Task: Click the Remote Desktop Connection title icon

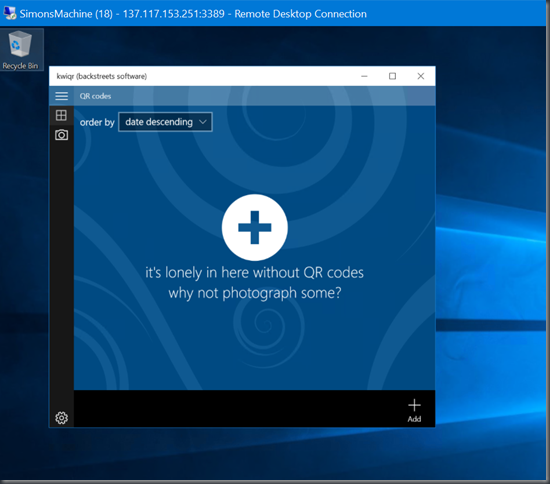Action: click(x=10, y=13)
